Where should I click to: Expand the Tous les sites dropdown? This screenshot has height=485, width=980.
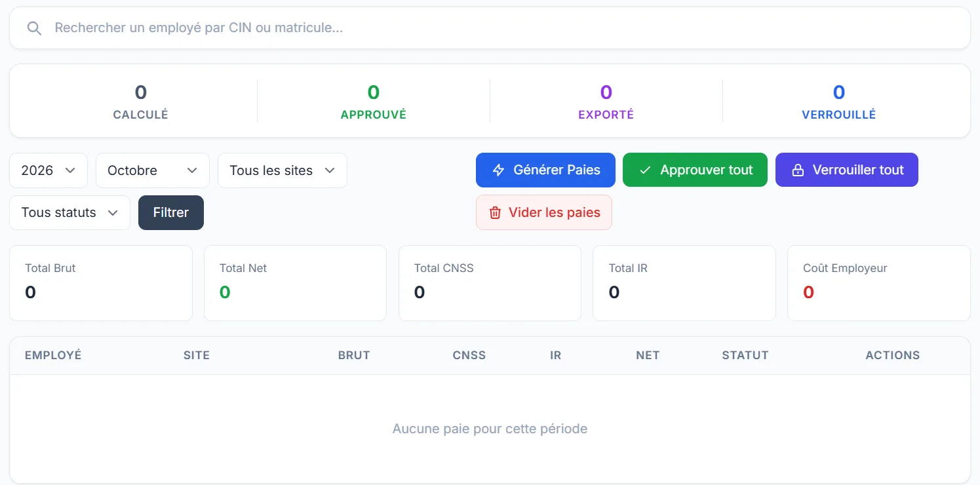click(x=283, y=170)
